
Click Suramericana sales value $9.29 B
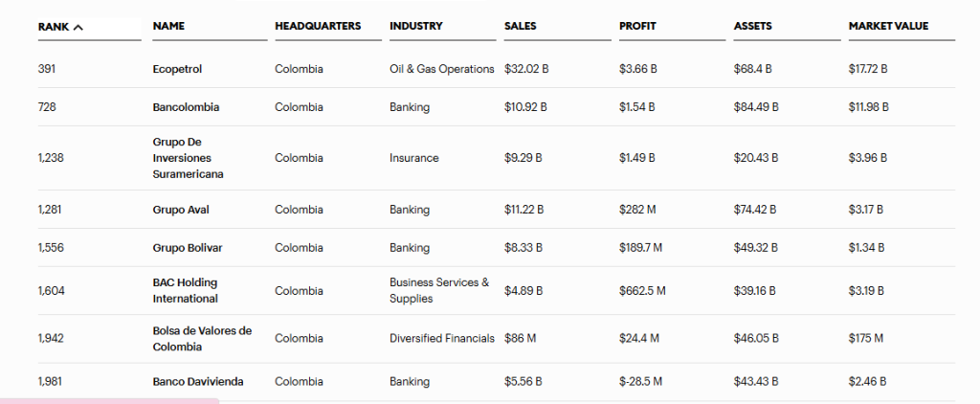(x=523, y=158)
